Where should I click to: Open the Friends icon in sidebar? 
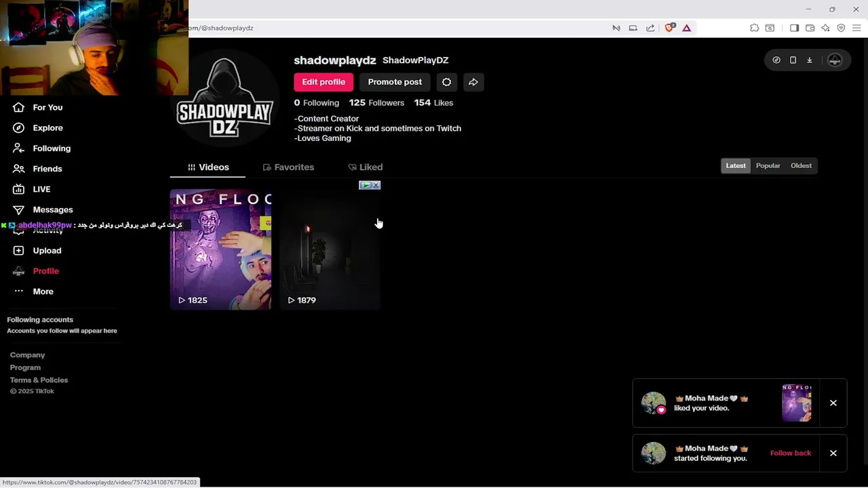click(19, 169)
